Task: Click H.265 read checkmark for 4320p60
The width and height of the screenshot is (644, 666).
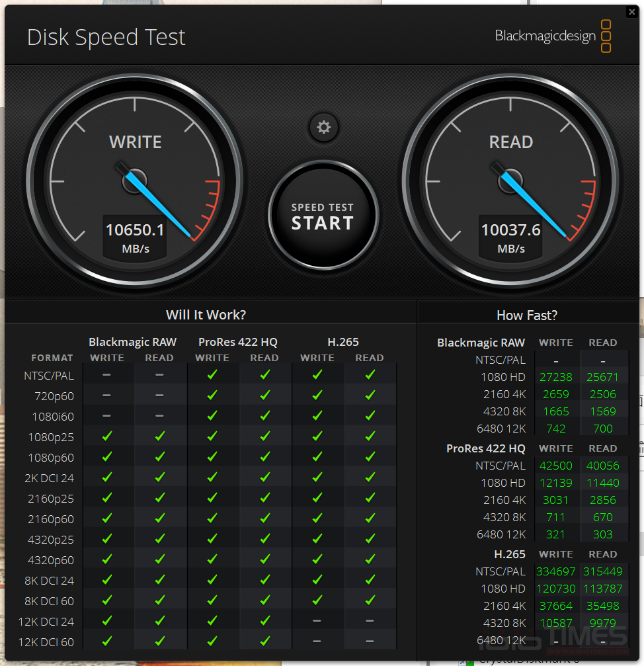Action: coord(370,559)
